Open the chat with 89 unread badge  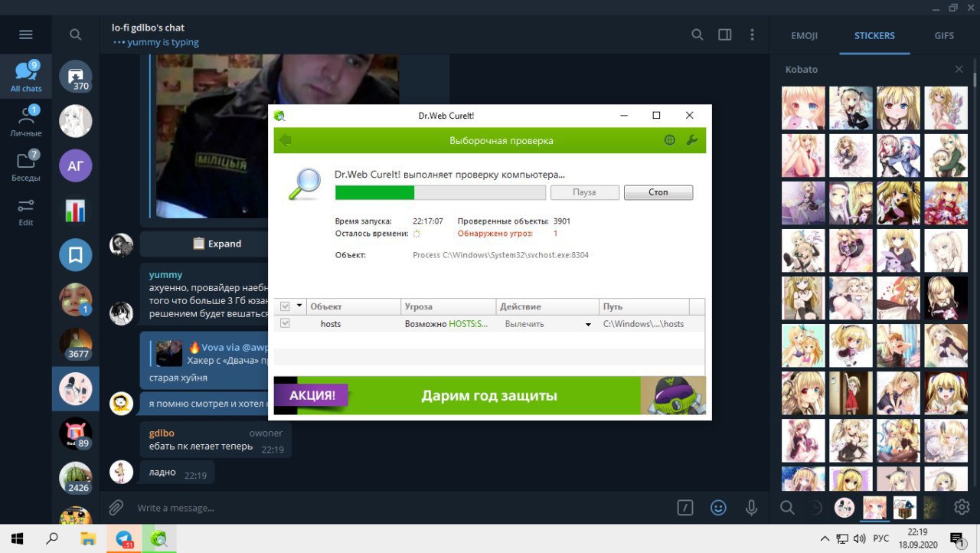(x=76, y=434)
